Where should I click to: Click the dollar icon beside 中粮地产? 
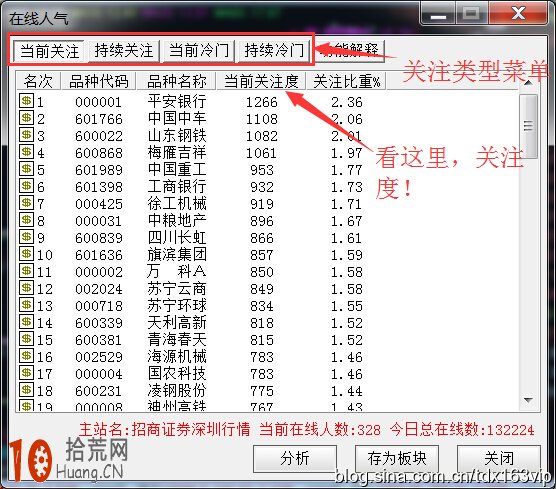[x=26, y=220]
